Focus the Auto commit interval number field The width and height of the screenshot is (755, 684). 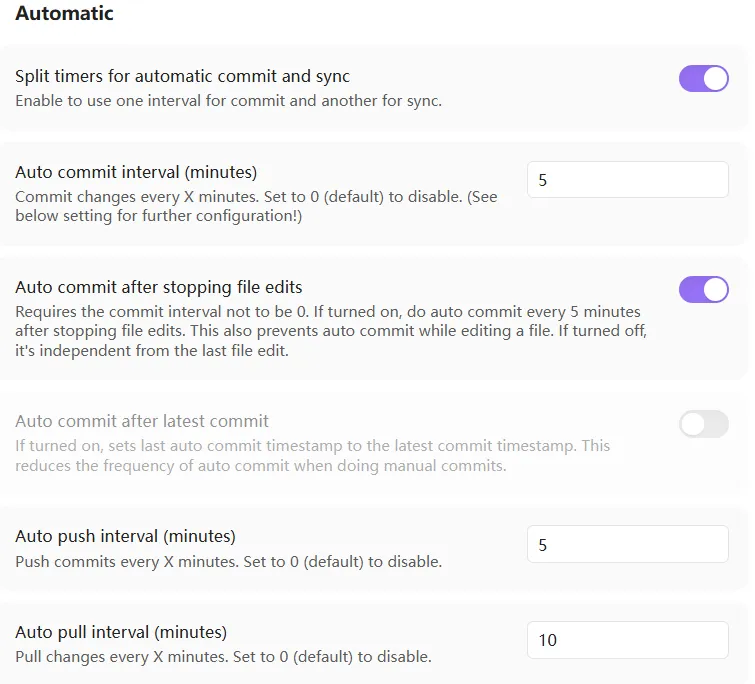coord(628,180)
